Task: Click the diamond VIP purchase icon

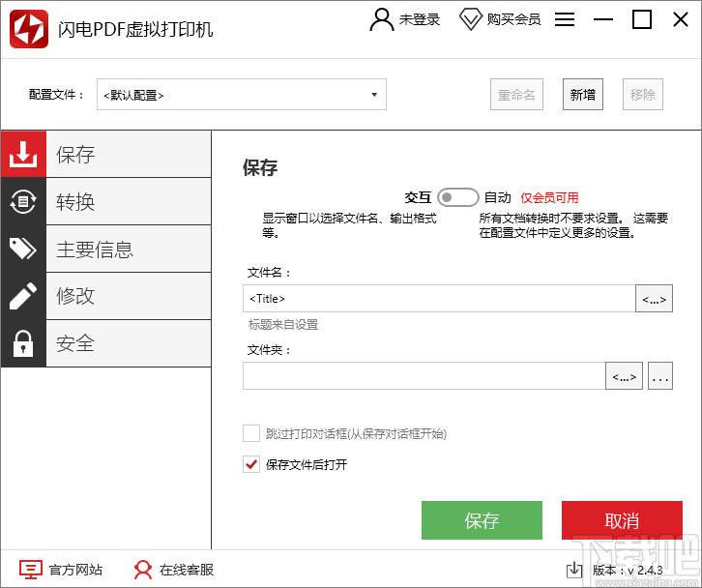Action: coord(470,19)
